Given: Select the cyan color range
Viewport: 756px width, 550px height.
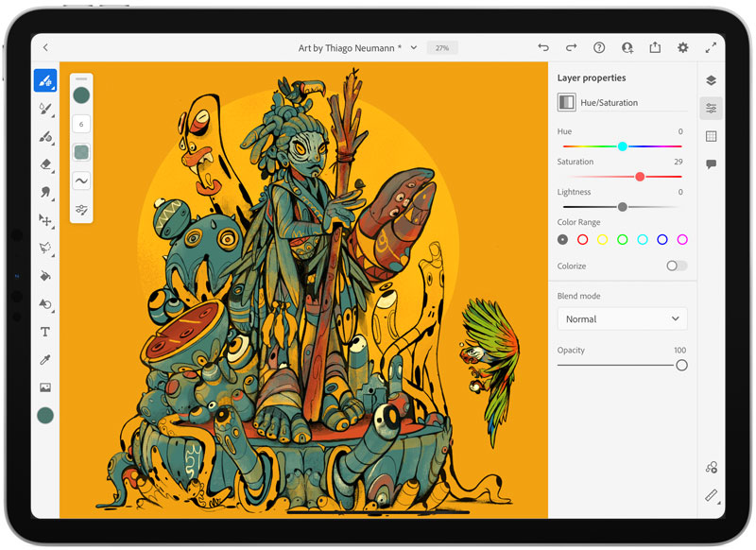Looking at the screenshot, I should [643, 239].
